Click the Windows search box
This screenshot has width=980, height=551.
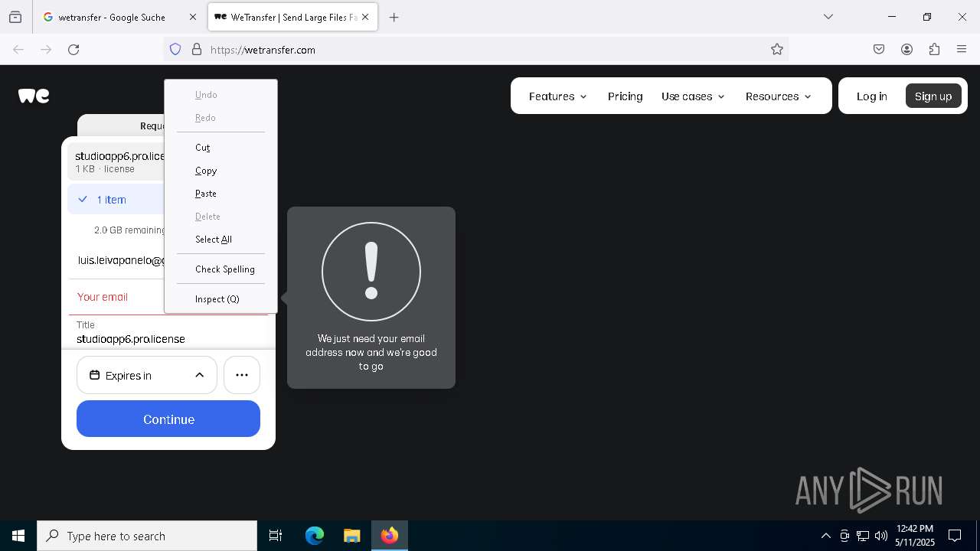[147, 536]
